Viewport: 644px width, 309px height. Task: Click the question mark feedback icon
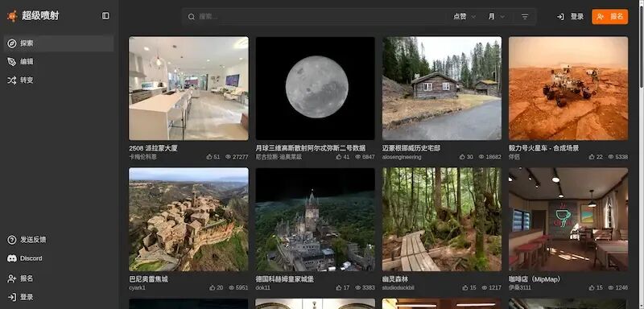point(12,240)
